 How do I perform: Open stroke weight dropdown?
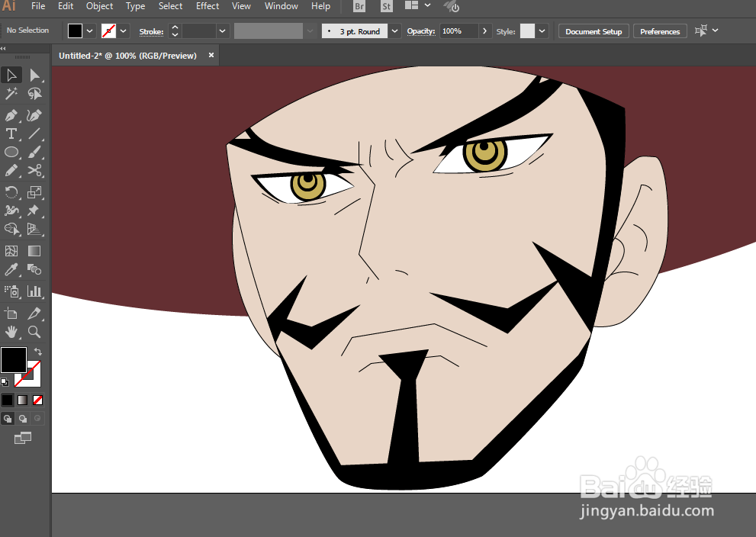click(222, 31)
